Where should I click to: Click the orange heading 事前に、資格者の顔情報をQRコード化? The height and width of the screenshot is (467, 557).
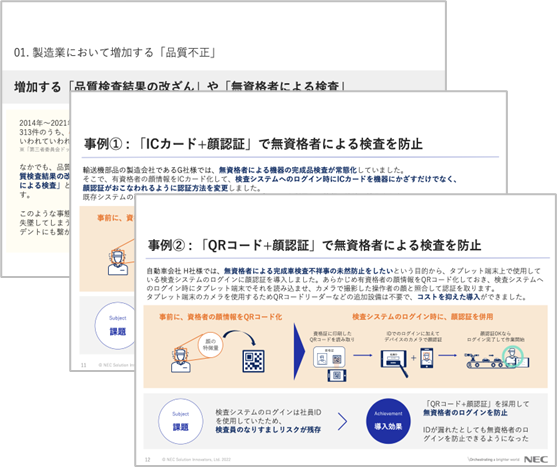(x=221, y=317)
